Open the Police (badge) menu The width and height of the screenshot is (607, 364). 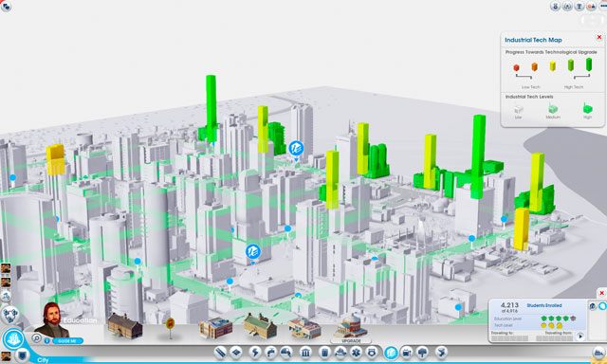click(x=372, y=353)
